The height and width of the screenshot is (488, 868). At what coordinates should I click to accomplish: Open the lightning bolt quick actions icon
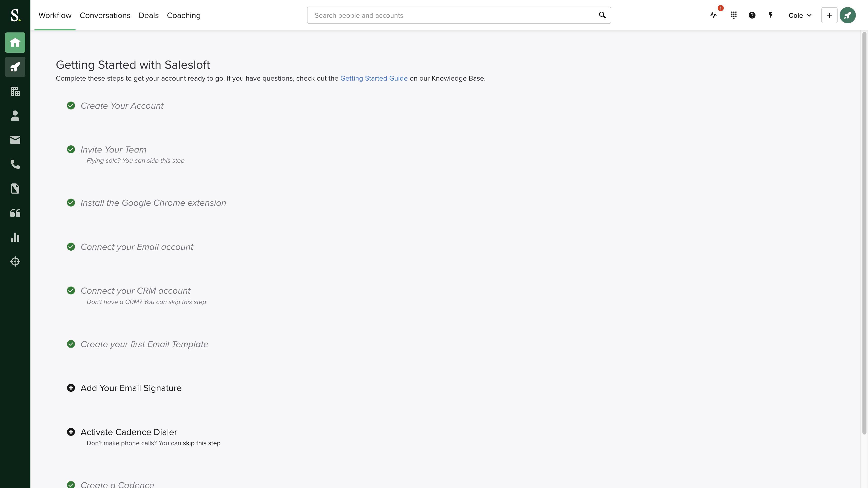[x=770, y=15]
